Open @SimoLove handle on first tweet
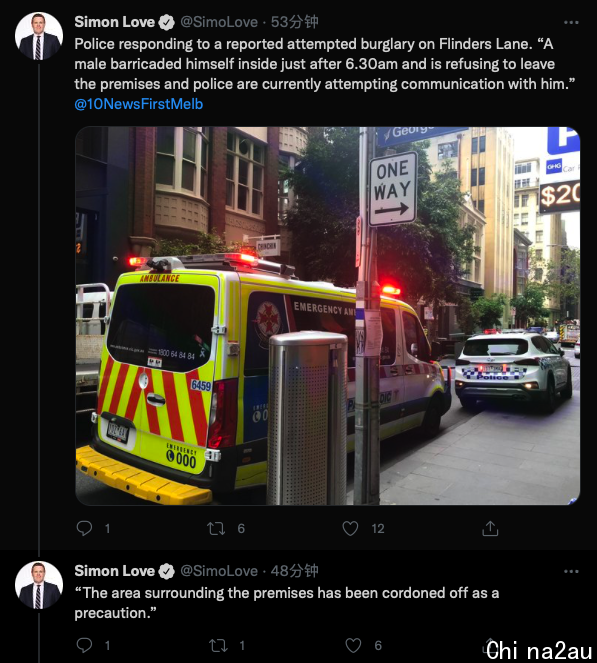Screen dimensions: 597x663 click(x=219, y=22)
